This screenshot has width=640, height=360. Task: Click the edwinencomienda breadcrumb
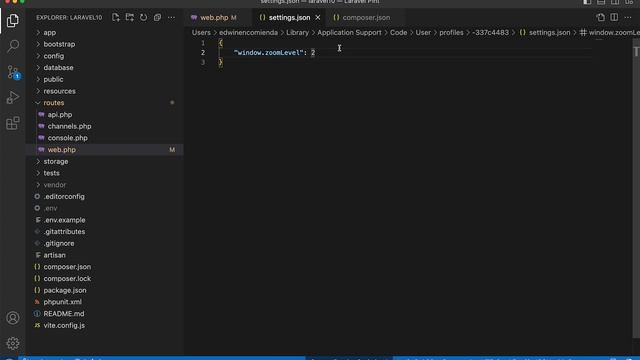(x=248, y=33)
